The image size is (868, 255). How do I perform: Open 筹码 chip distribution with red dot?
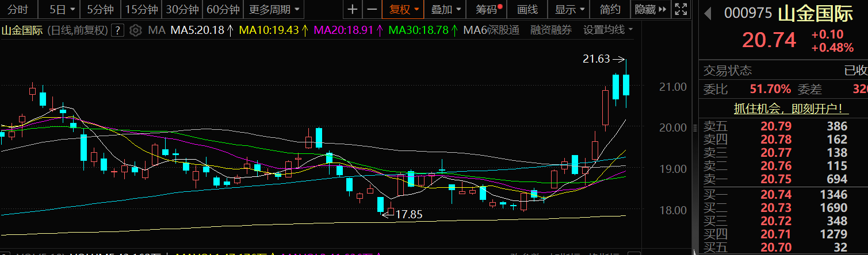(x=489, y=9)
